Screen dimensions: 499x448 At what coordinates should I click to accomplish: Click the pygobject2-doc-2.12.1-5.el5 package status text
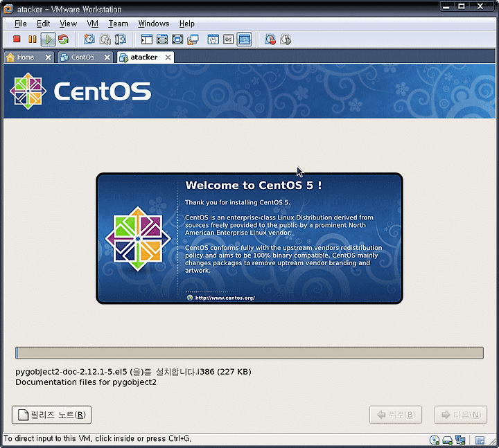pyautogui.click(x=133, y=372)
